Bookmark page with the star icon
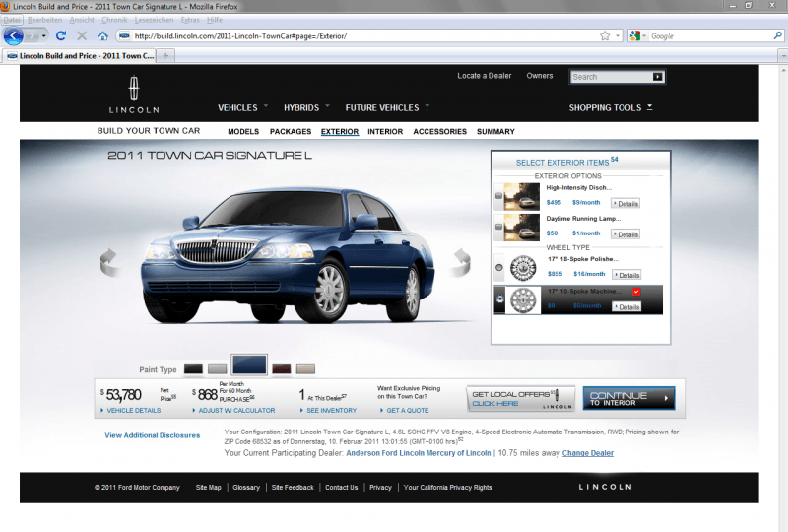 [605, 36]
